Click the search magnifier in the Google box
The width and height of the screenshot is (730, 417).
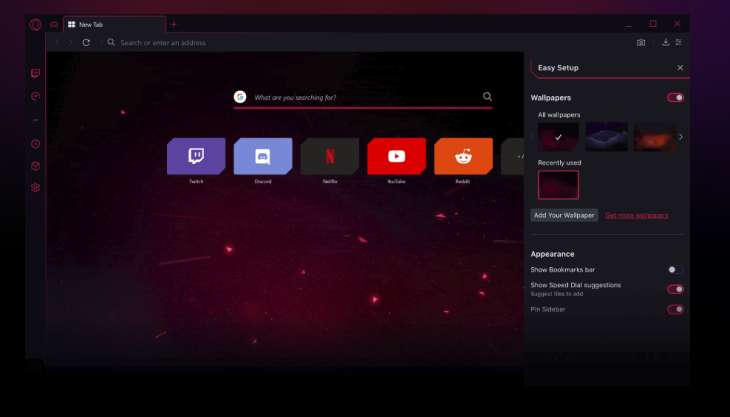(487, 96)
